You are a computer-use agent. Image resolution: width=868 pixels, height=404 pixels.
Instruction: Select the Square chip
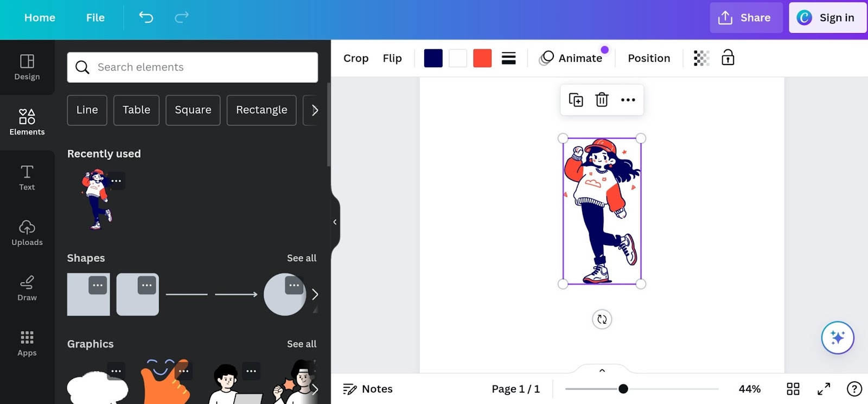[x=193, y=110]
